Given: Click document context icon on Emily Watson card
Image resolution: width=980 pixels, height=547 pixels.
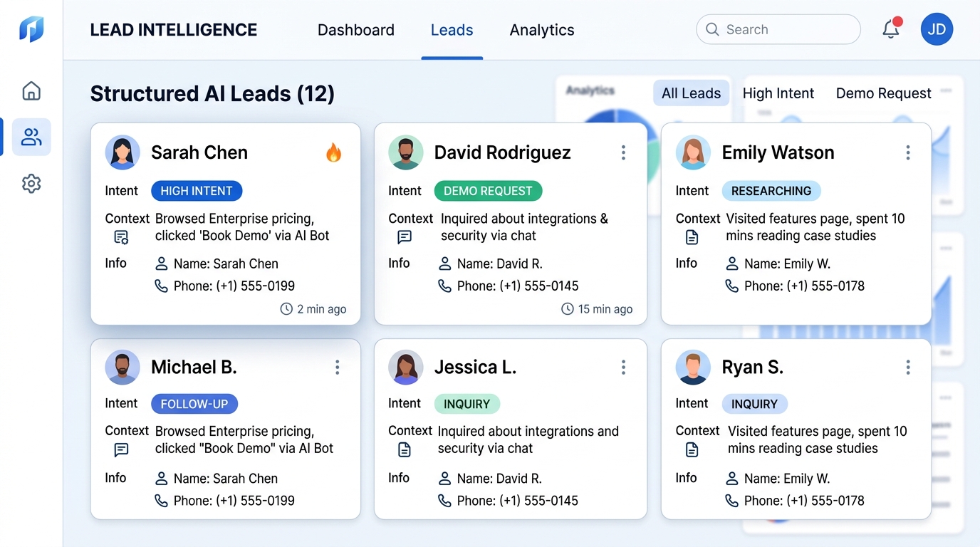Looking at the screenshot, I should tap(692, 237).
